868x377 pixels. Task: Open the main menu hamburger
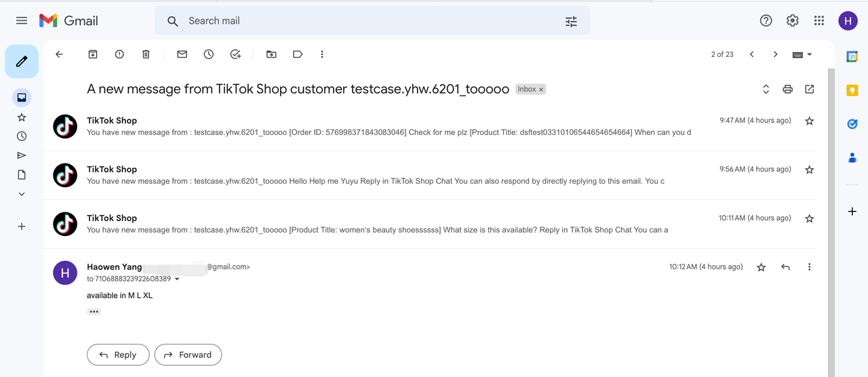tap(22, 21)
